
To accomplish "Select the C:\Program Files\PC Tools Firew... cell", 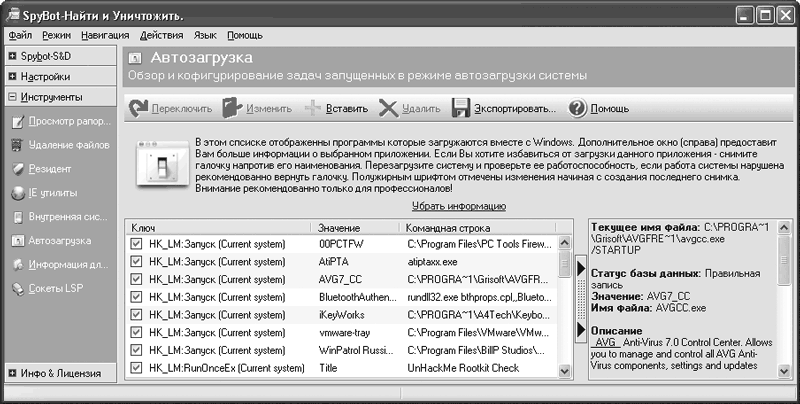I will pyautogui.click(x=480, y=244).
